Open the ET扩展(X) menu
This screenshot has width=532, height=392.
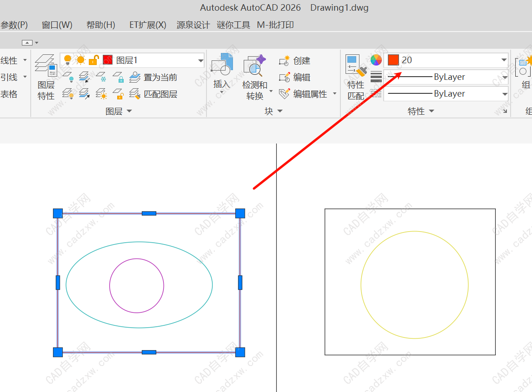click(147, 25)
